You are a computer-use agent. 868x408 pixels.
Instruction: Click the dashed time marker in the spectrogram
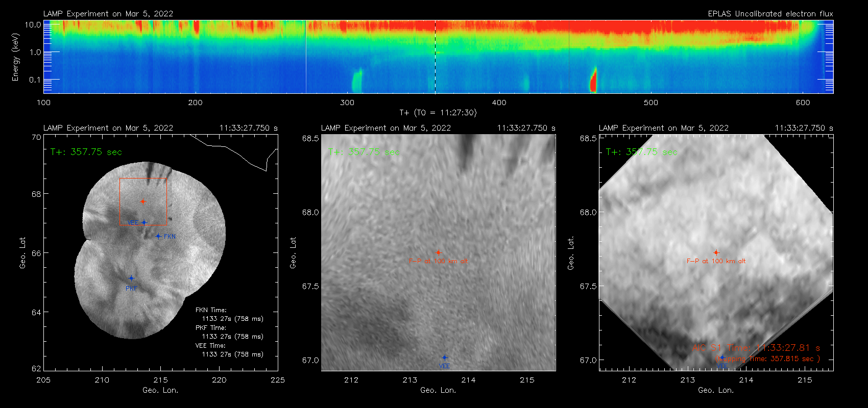point(435,57)
